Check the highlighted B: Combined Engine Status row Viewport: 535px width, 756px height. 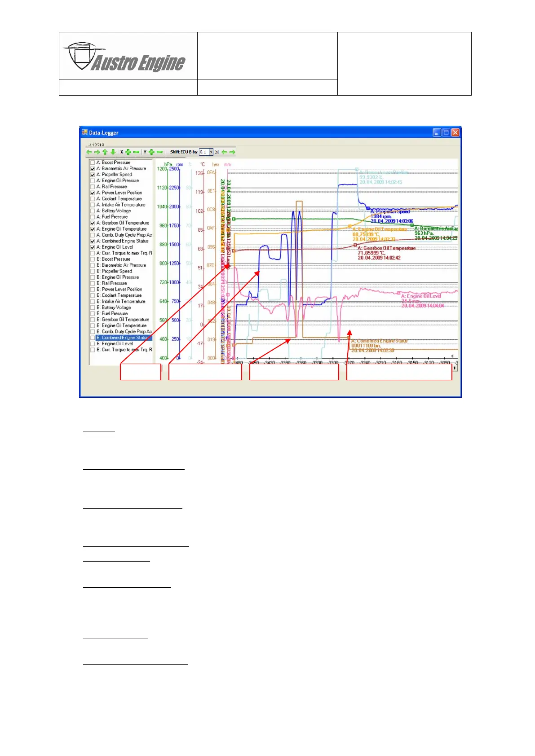pyautogui.click(x=93, y=338)
